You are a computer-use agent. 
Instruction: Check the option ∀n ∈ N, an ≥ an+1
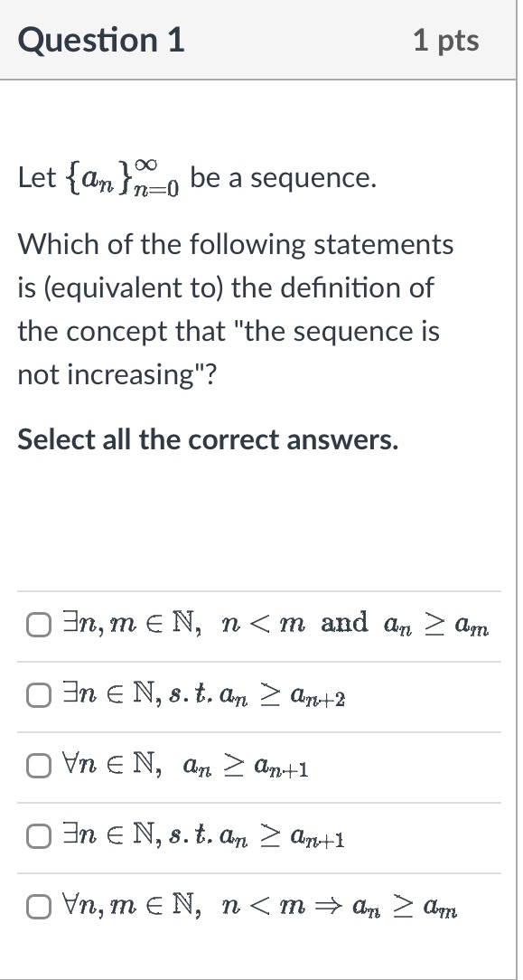click(39, 765)
